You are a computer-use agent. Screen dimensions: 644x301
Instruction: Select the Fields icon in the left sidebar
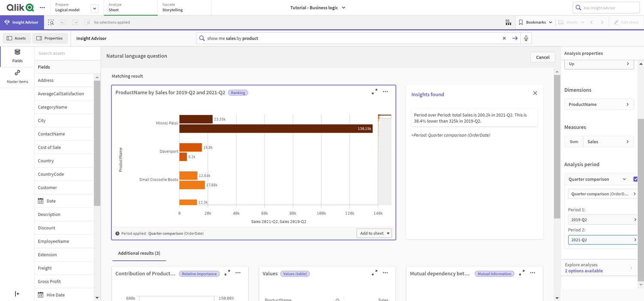coord(17,56)
